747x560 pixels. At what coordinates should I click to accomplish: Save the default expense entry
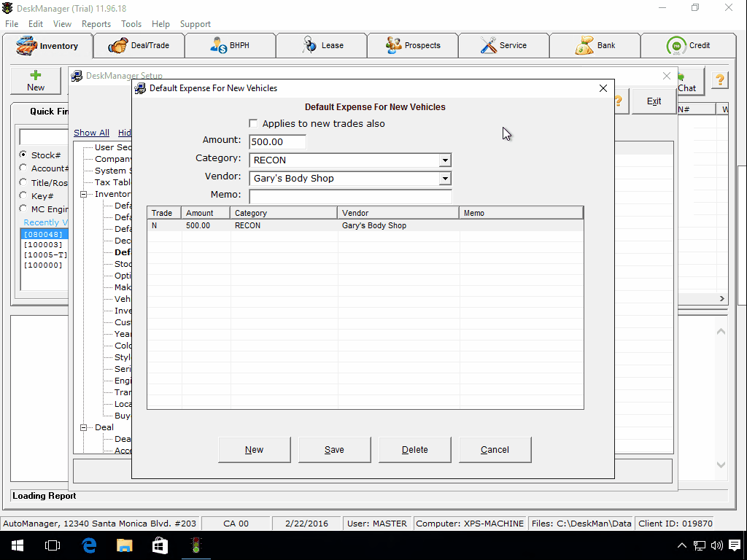tap(334, 449)
